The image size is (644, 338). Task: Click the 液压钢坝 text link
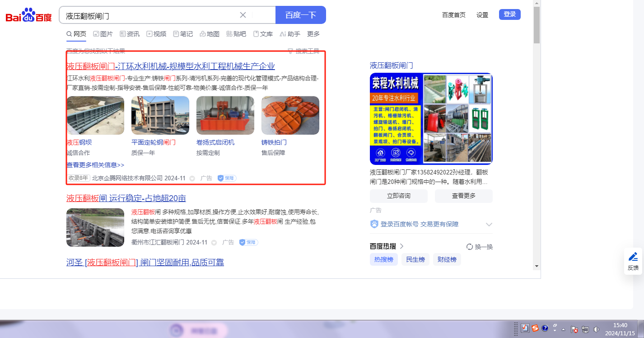[79, 142]
